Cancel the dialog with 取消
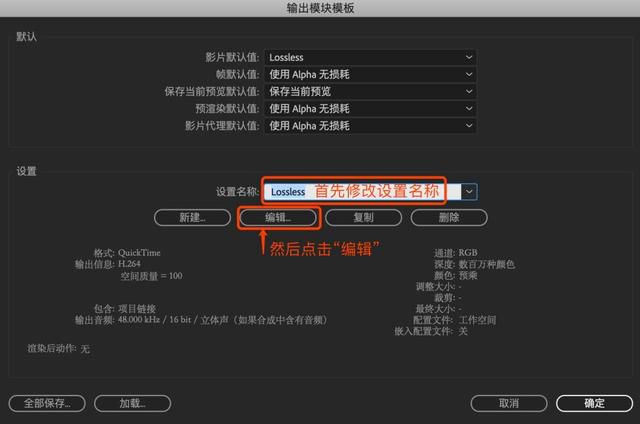640x424 pixels. [x=509, y=404]
